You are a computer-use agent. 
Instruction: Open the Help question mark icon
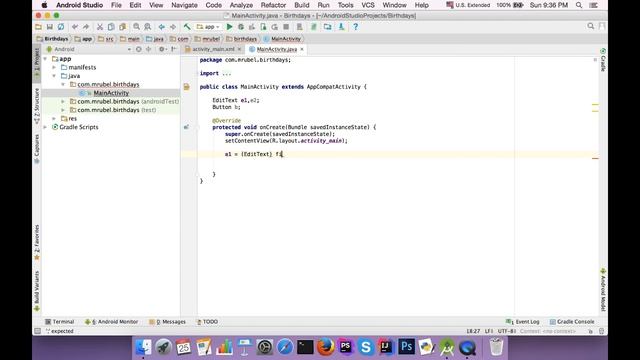pyautogui.click(x=356, y=27)
